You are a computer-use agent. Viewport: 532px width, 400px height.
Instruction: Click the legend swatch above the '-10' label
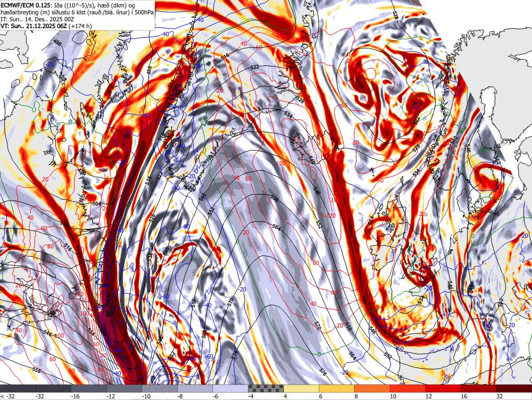coord(160,388)
